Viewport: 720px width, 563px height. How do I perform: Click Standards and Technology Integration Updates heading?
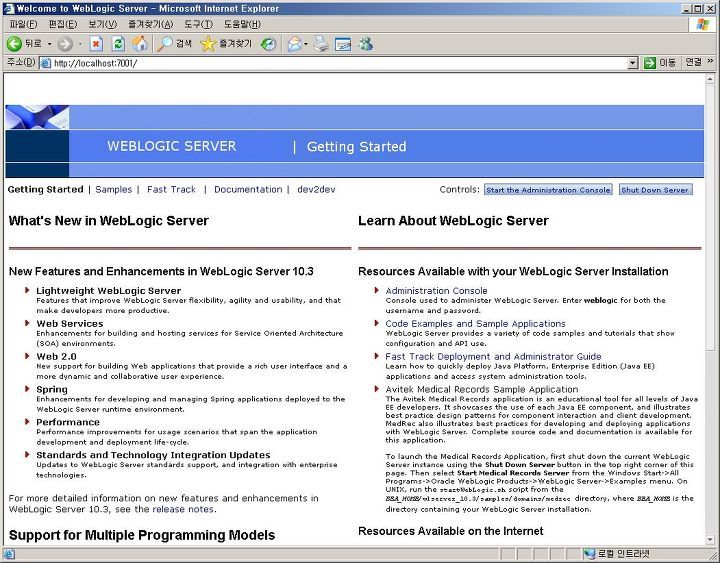coord(153,455)
